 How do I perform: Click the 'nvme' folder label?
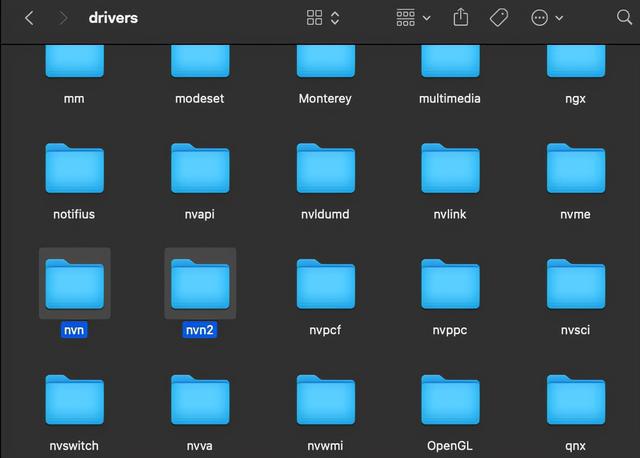tap(576, 214)
